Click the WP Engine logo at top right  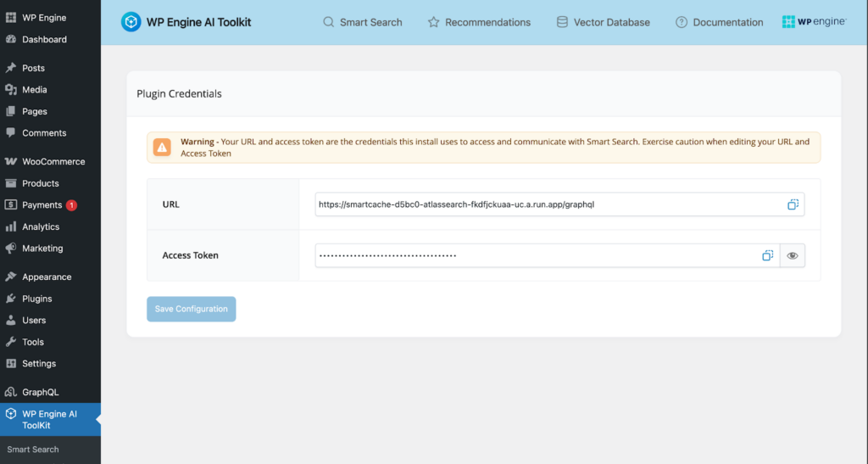814,22
